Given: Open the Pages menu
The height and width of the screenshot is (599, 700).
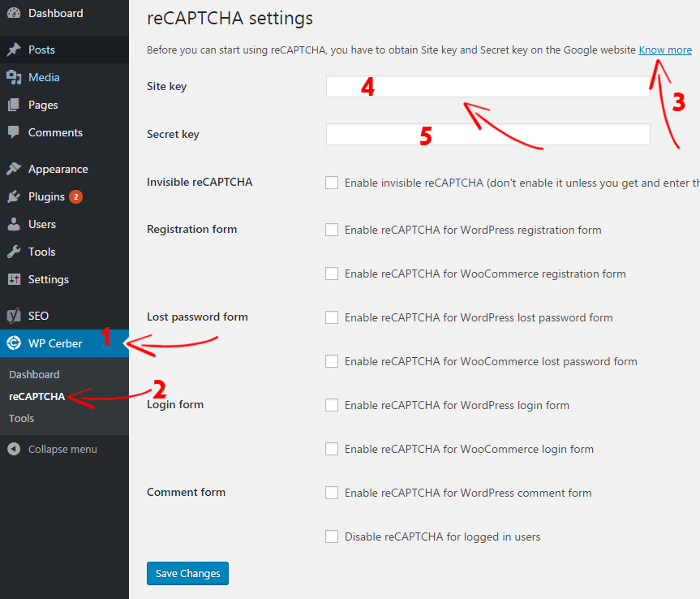Looking at the screenshot, I should tap(64, 105).
